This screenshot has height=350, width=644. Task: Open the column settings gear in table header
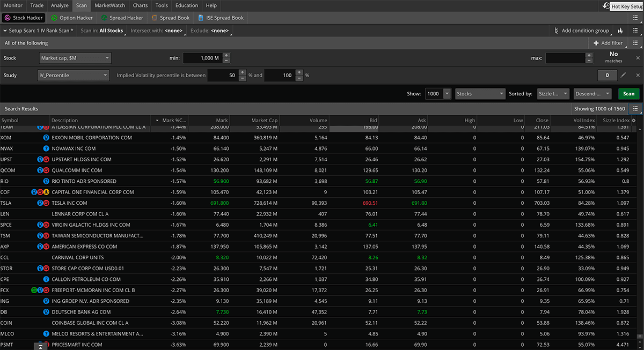[x=633, y=120]
